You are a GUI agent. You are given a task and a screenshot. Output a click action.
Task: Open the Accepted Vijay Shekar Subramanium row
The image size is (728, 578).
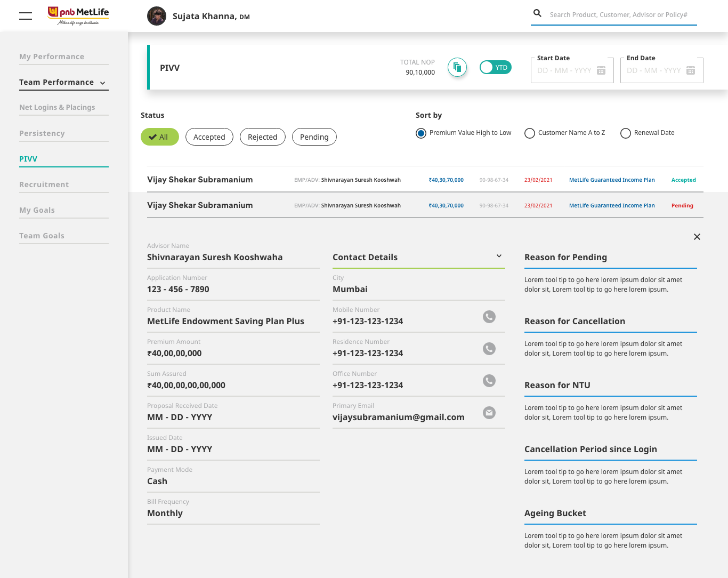pos(425,180)
